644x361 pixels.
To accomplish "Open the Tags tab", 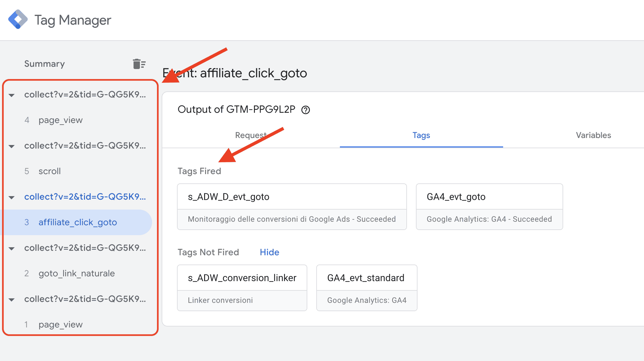I will 421,135.
